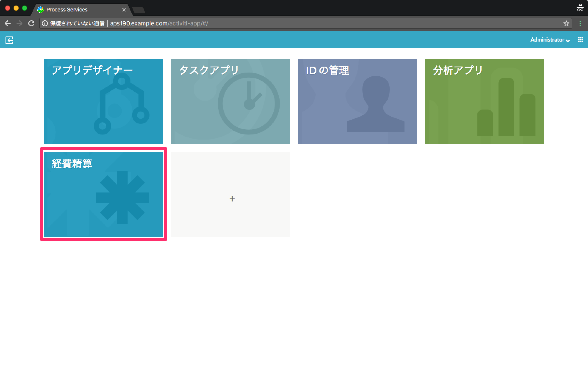Go back with browser back arrow
The image size is (588, 372).
point(8,24)
